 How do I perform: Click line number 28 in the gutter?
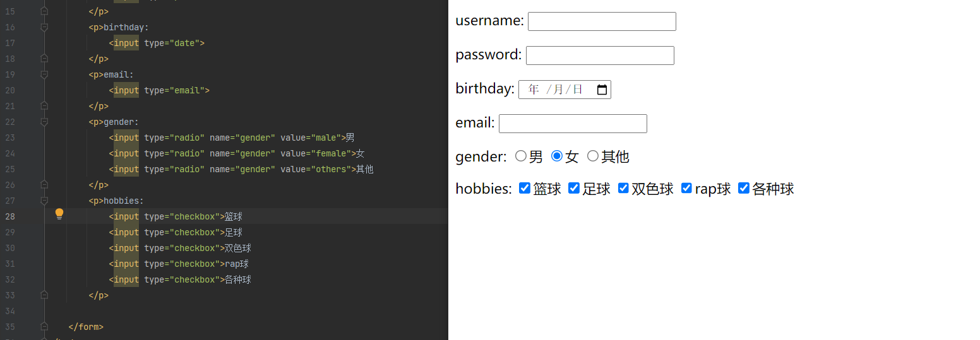(x=10, y=216)
